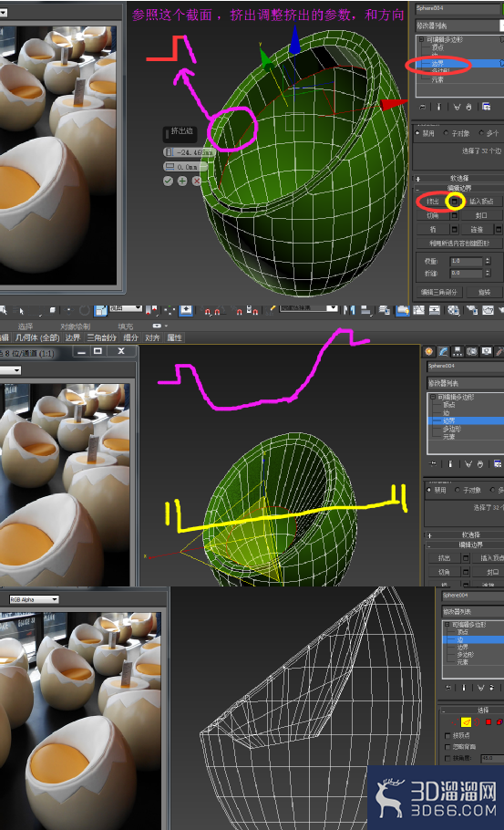Click 封口 button in top panel
Image resolution: width=504 pixels, height=830 pixels.
(x=481, y=215)
